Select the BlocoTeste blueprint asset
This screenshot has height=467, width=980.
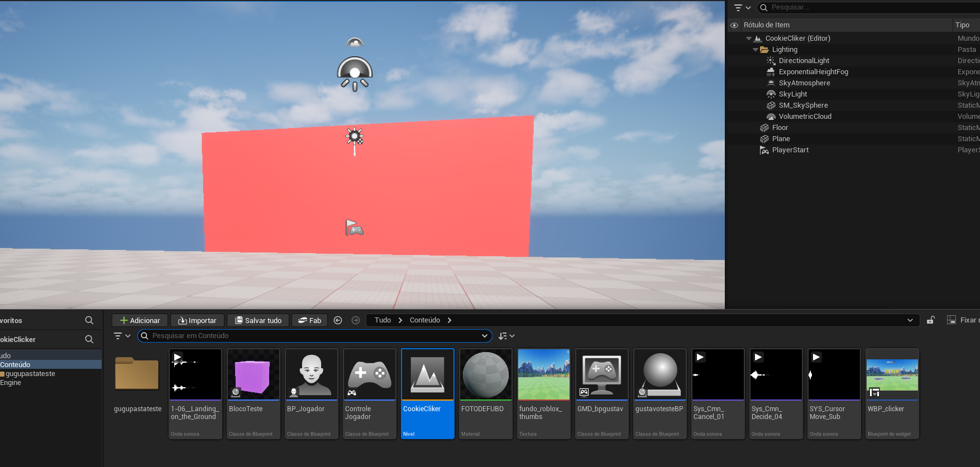pos(254,394)
